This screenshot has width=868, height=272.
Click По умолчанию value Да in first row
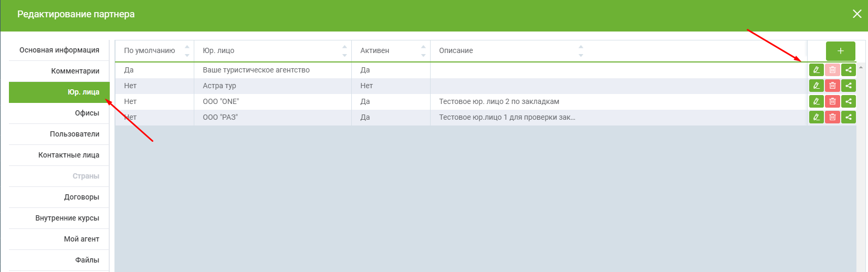click(x=129, y=70)
